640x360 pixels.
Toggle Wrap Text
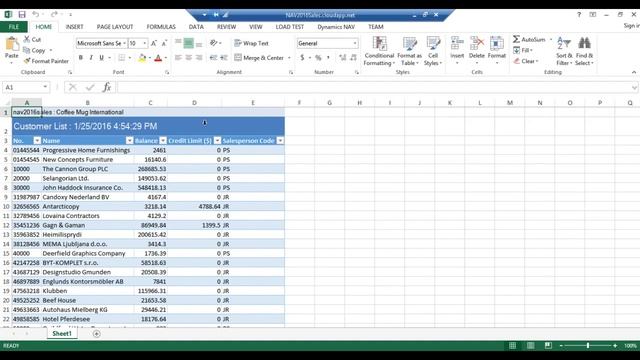pos(251,43)
